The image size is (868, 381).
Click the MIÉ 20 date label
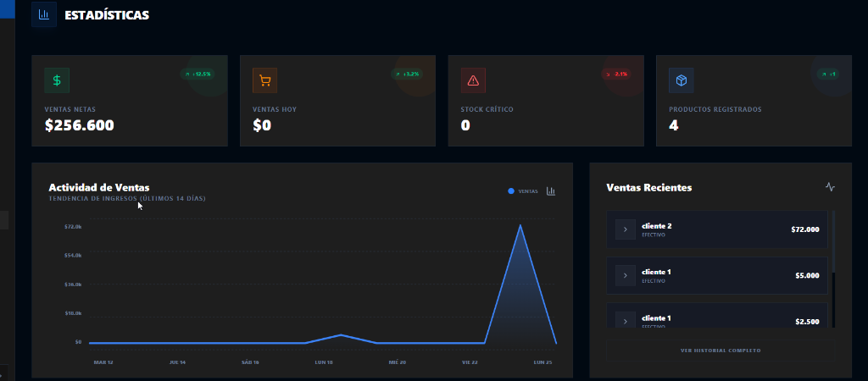(397, 362)
